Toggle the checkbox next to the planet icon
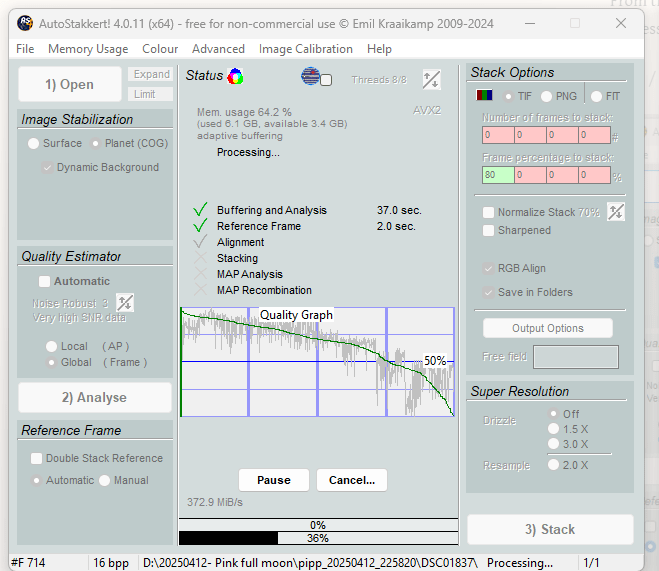This screenshot has height=571, width=659. (326, 80)
